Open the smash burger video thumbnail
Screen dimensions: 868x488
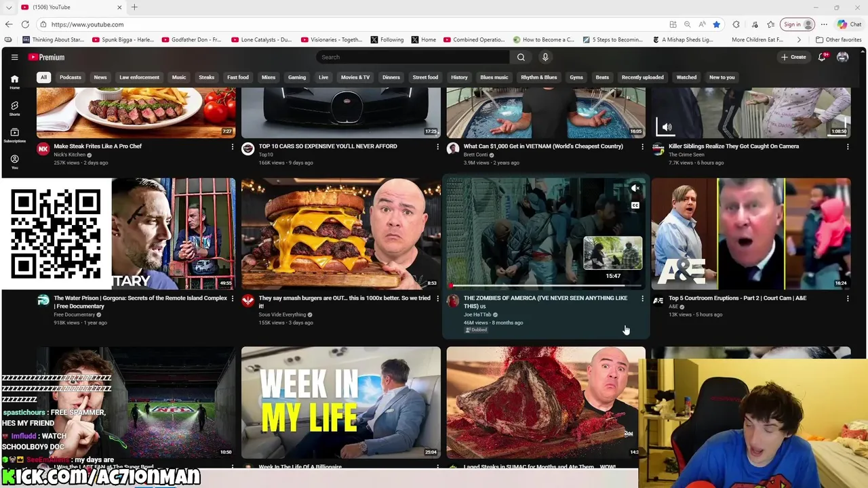point(341,234)
